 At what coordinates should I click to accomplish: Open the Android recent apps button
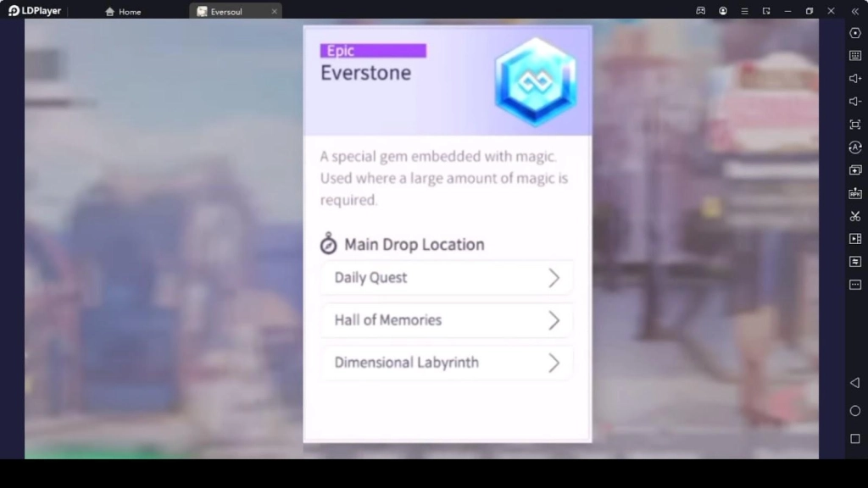coord(855,440)
